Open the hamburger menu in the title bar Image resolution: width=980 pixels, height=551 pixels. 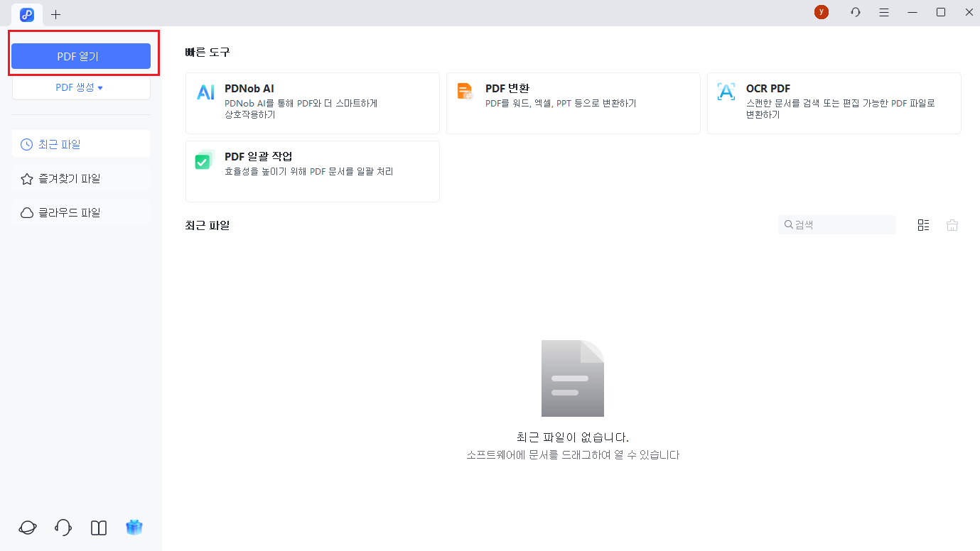(884, 12)
